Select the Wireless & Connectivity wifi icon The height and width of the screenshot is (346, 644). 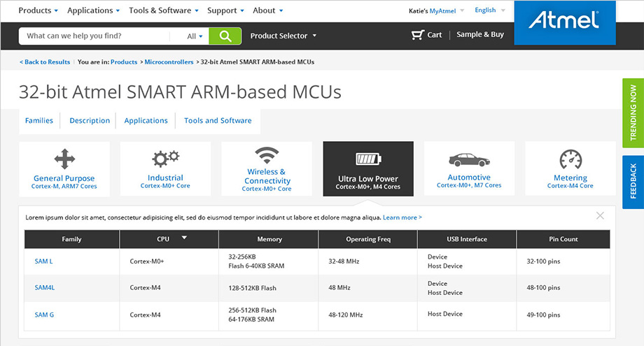tap(267, 155)
